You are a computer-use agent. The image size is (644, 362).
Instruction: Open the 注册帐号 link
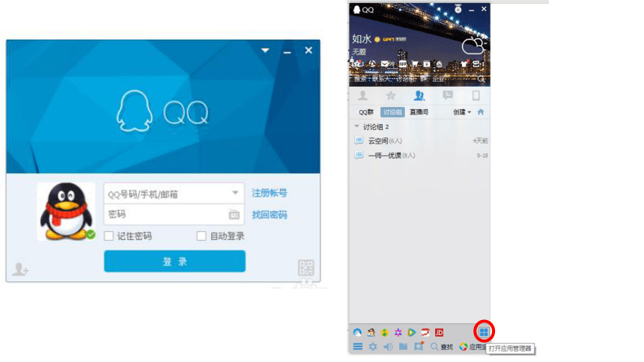[270, 193]
